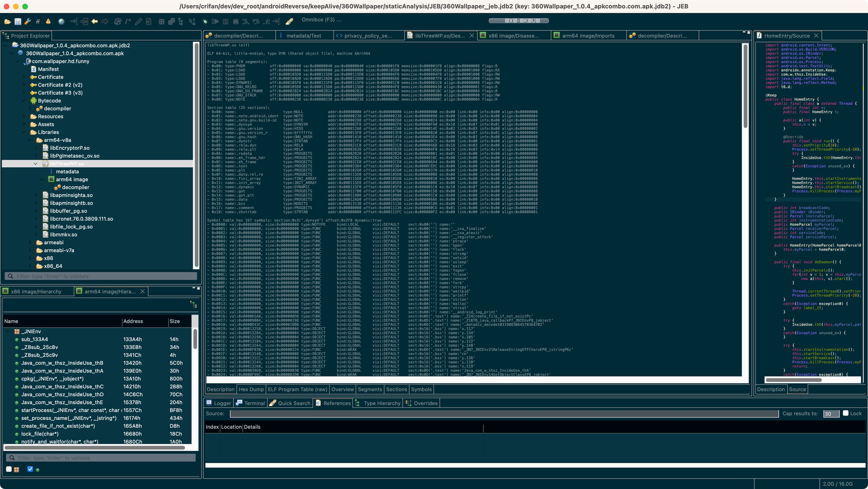Click the References Source input field
This screenshot has height=489, width=868.
click(504, 413)
